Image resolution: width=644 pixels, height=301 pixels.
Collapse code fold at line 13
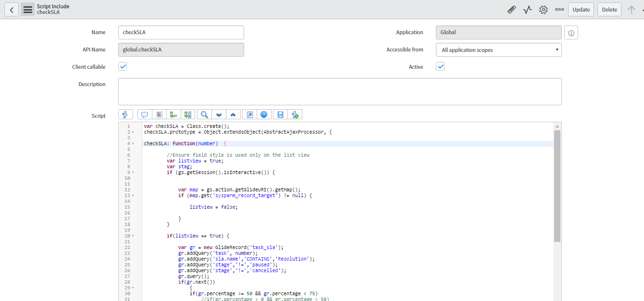pos(133,195)
